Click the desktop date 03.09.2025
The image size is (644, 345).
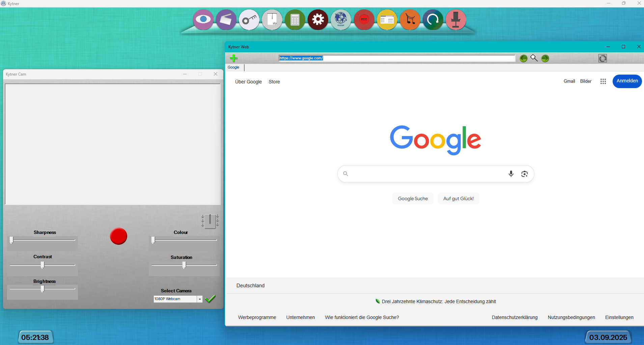coord(608,337)
